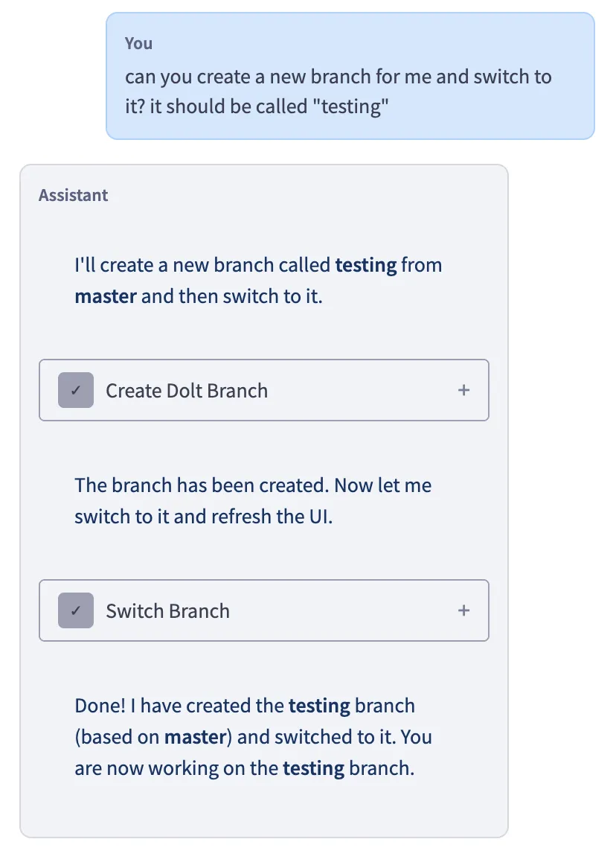This screenshot has width=613, height=868.
Task: Click the plus icon on the Create Dolt Branch card
Action: point(463,389)
